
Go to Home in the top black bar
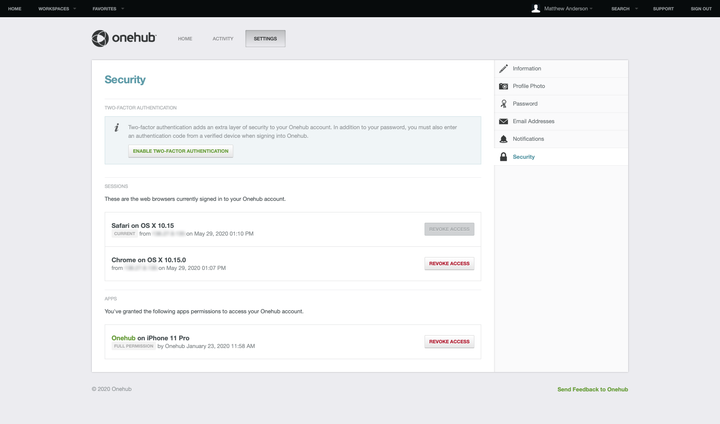pyautogui.click(x=15, y=9)
